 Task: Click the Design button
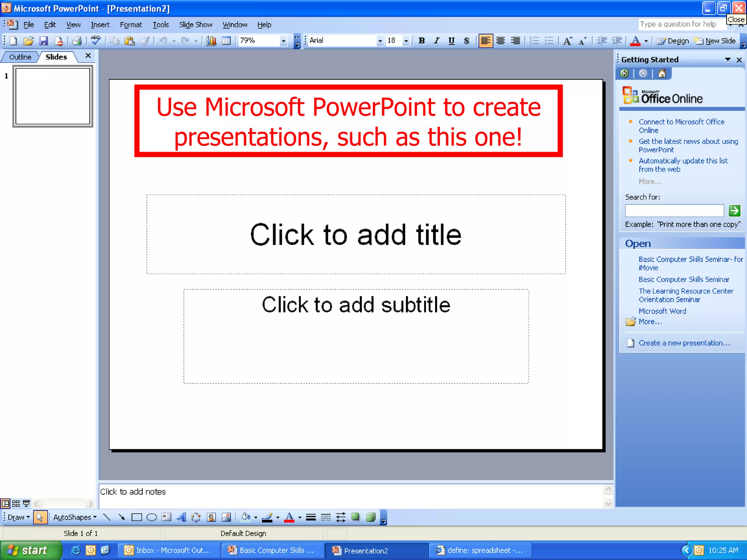pyautogui.click(x=673, y=41)
